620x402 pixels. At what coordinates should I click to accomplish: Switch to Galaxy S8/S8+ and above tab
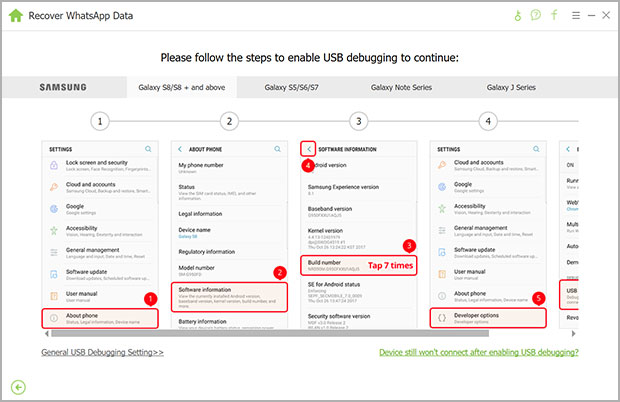[x=181, y=87]
